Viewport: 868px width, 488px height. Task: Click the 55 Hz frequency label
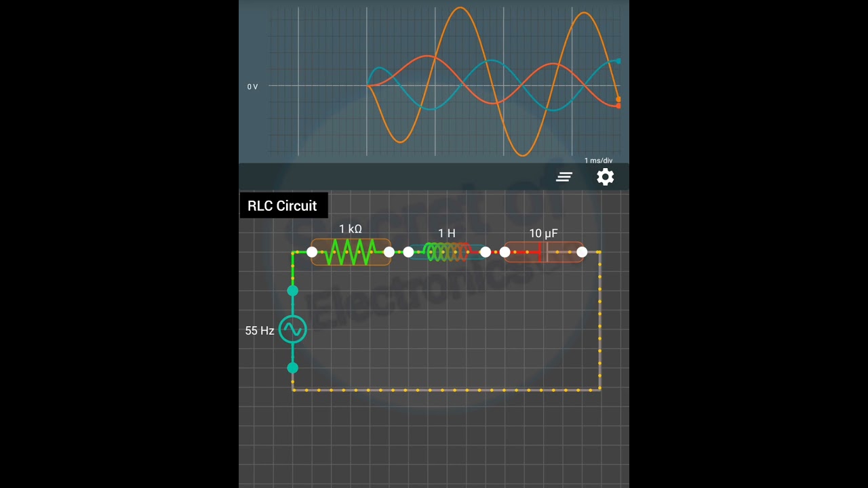coord(260,331)
